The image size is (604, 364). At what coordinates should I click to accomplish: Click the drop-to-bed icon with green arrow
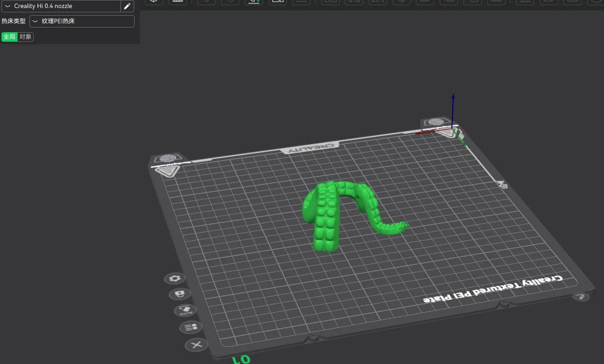(254, 2)
